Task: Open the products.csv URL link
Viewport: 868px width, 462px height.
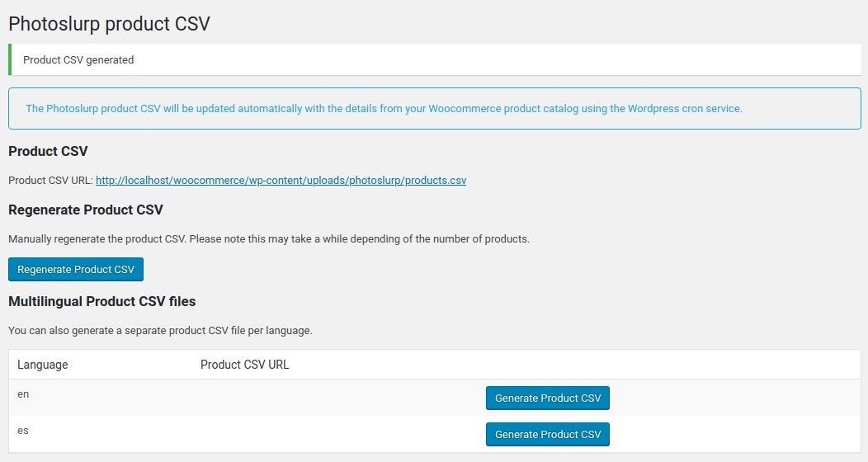Action: 281,180
